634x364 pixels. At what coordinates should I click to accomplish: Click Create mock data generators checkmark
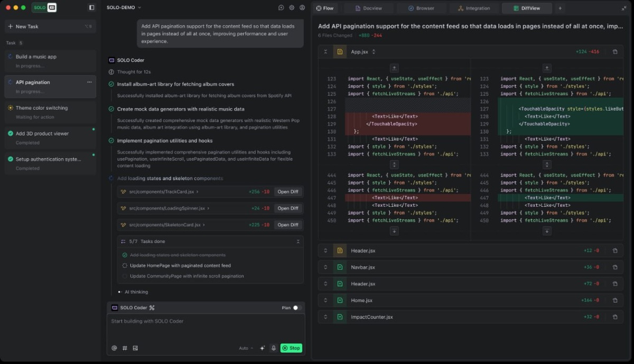111,109
